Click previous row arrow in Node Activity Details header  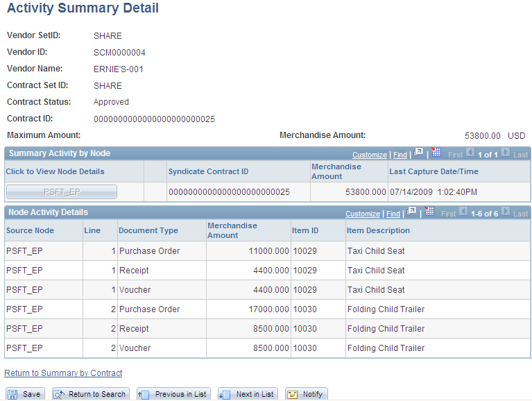pyautogui.click(x=463, y=211)
